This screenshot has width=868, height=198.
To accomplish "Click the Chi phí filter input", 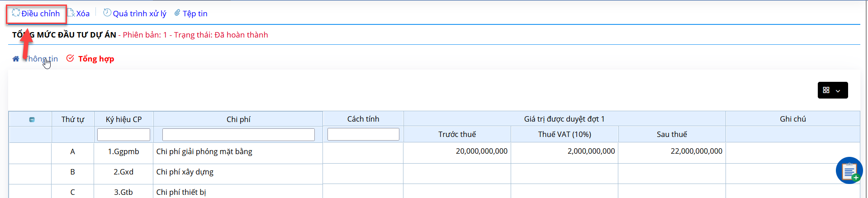I will click(x=238, y=134).
